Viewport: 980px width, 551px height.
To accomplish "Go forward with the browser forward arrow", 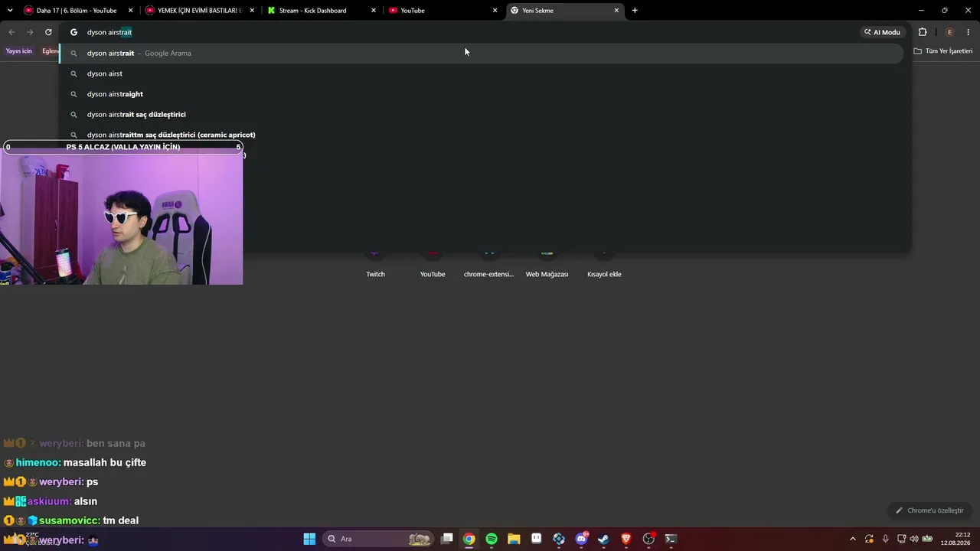I will point(30,32).
